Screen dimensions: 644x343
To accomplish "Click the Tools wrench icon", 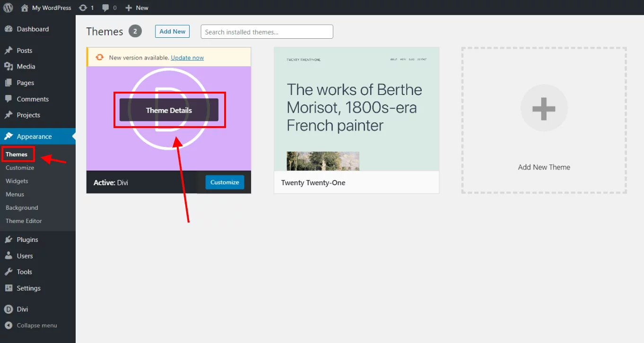I will (x=9, y=272).
